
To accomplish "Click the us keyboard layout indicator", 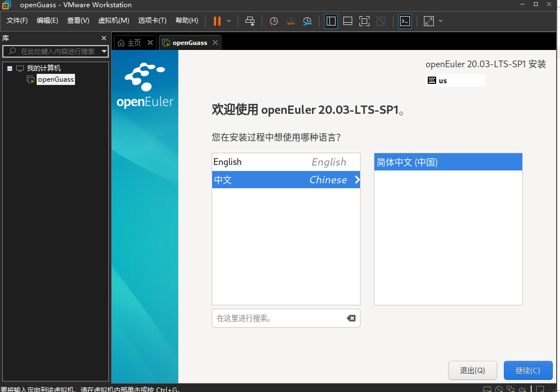I will click(x=456, y=81).
